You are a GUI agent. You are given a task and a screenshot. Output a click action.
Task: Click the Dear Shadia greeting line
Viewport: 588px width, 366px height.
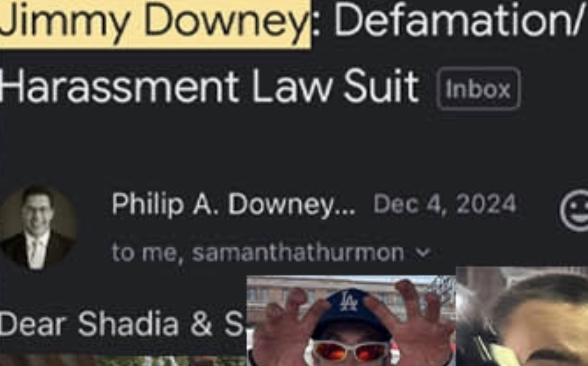coord(123,324)
